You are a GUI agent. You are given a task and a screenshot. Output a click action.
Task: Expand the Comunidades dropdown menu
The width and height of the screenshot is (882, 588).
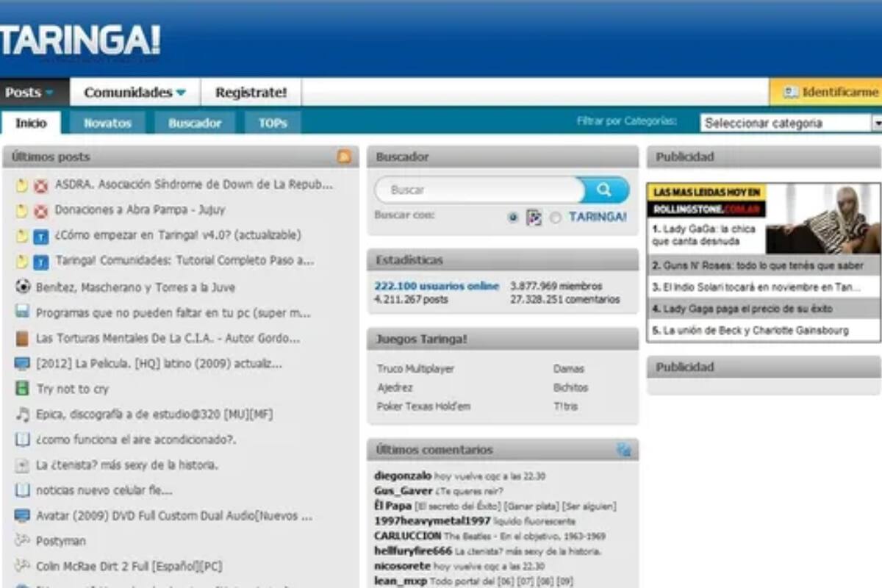click(181, 93)
